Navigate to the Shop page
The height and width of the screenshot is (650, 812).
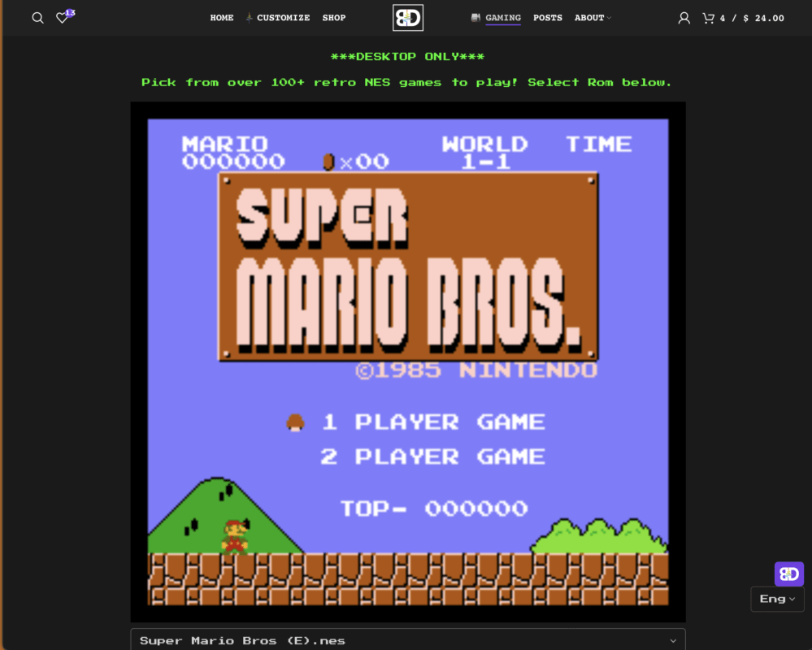point(334,18)
